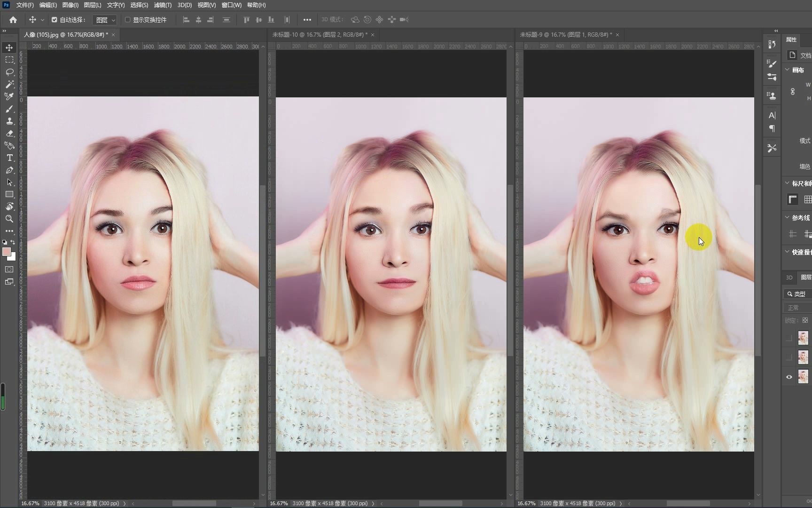The image size is (812, 508).
Task: Click the Home button in options bar
Action: 13,20
